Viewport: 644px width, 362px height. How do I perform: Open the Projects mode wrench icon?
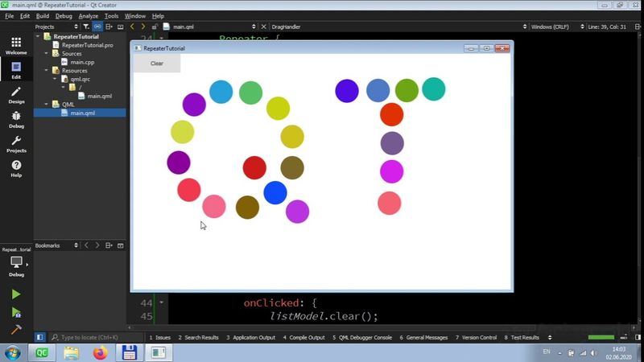[15, 144]
